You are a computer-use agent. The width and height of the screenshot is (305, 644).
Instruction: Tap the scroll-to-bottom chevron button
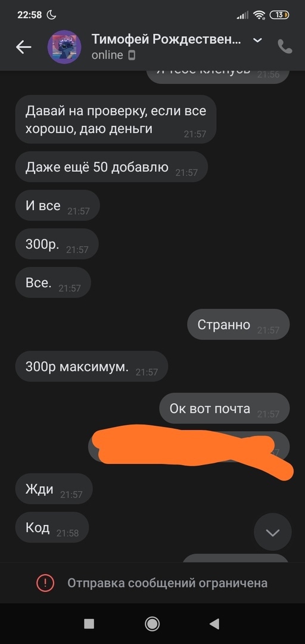(273, 532)
